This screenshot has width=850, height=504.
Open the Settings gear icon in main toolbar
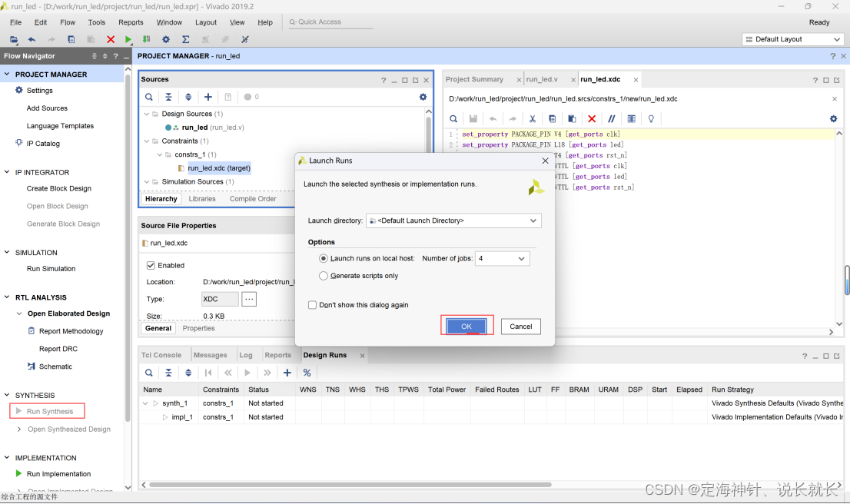[166, 39]
